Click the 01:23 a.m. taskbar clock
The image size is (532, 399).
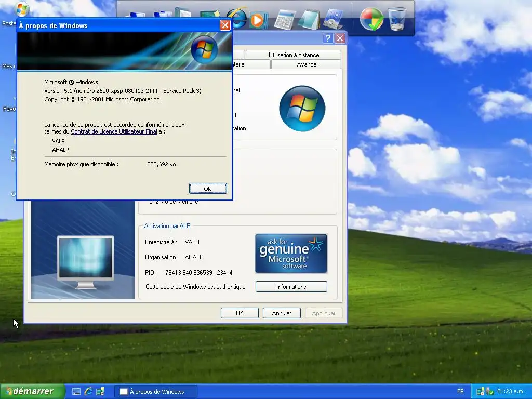click(511, 392)
